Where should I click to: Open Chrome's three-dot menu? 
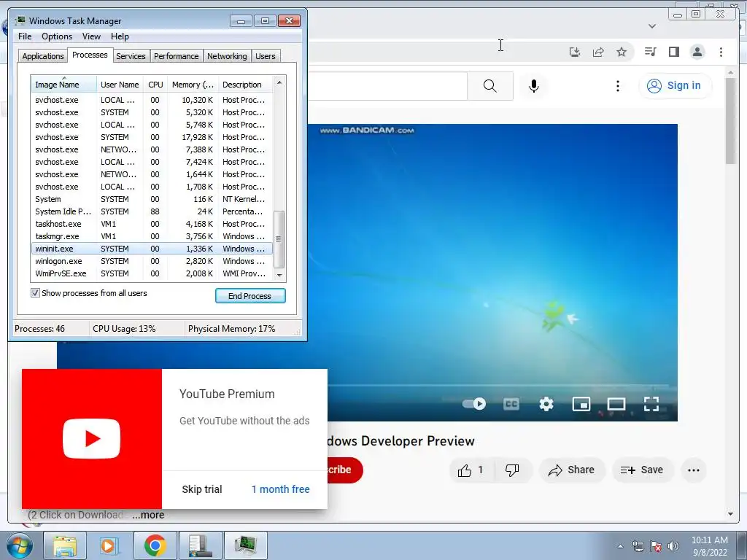721,52
